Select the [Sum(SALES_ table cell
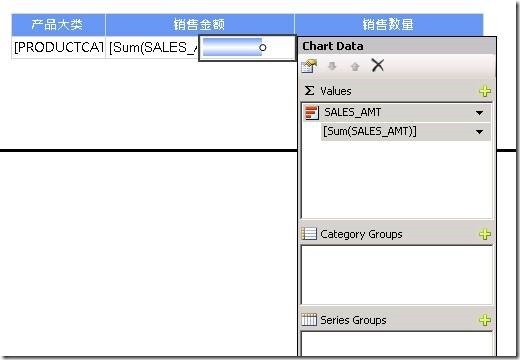The image size is (520, 360). [x=153, y=47]
